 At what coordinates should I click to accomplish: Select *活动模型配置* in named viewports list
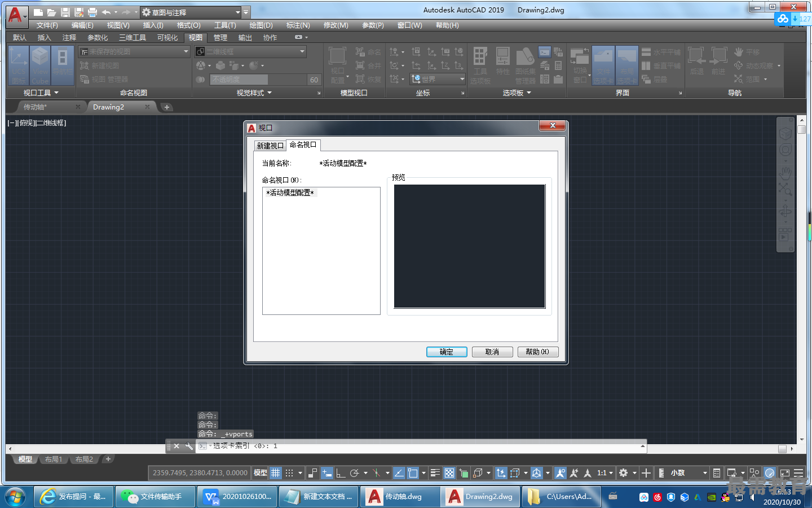[x=290, y=193]
